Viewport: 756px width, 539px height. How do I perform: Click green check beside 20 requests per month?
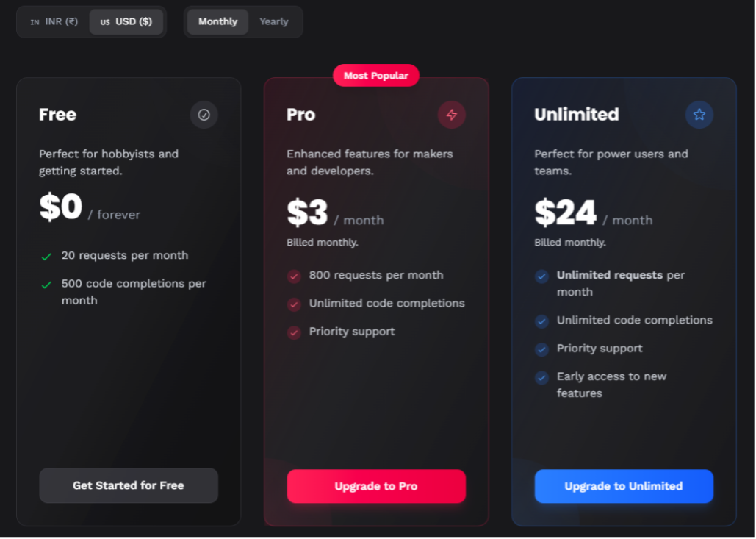pos(46,257)
